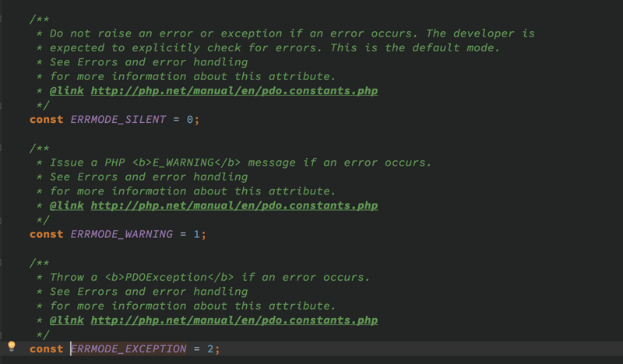Viewport: 623px width, 364px height.
Task: Click the value 1 assigned to ERRMODE_WARNING
Action: (197, 234)
